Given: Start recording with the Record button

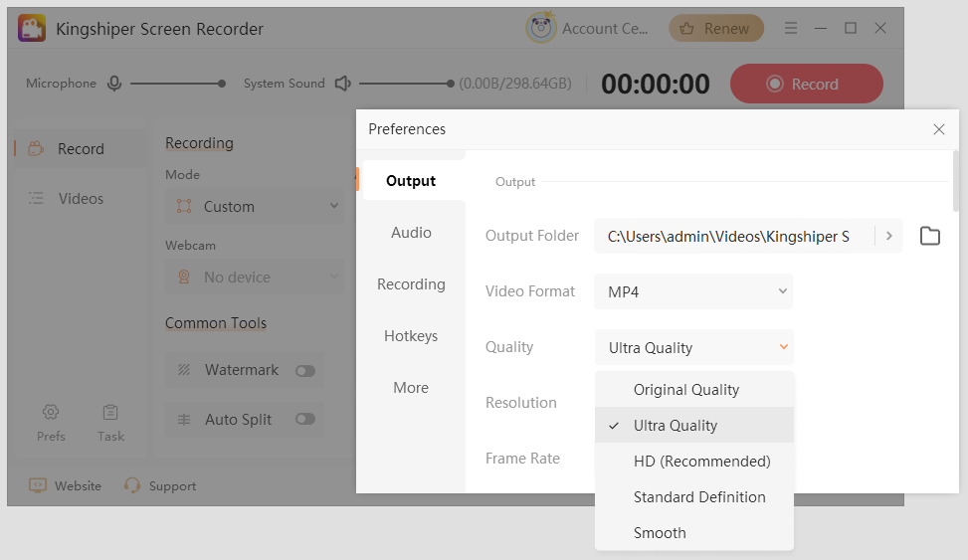Looking at the screenshot, I should click(x=806, y=84).
